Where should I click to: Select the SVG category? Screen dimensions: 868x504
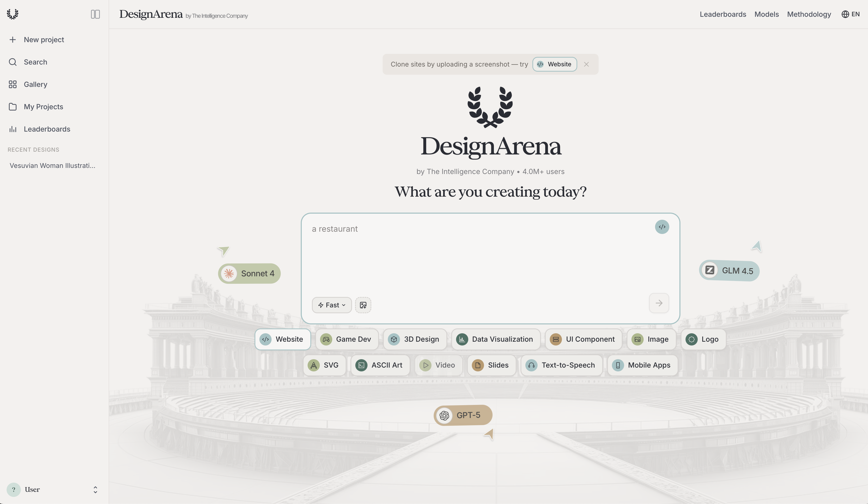point(324,365)
